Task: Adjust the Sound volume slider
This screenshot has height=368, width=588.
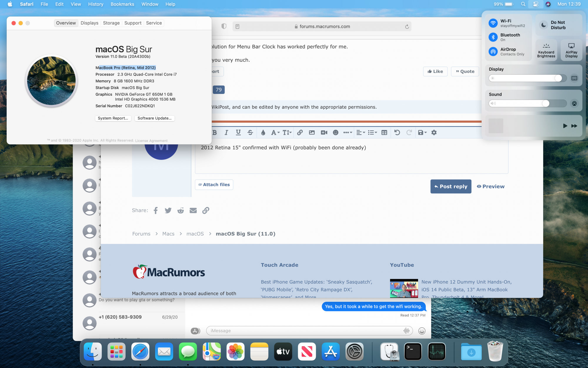Action: [545, 103]
